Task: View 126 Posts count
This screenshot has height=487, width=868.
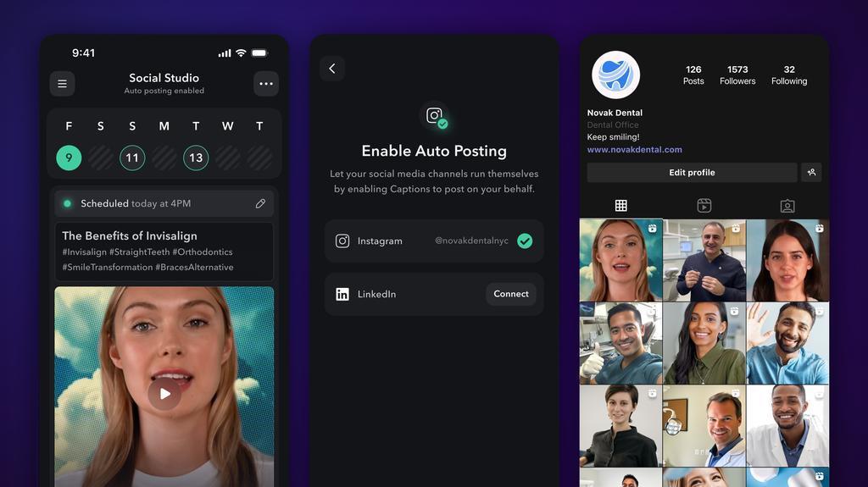Action: tap(693, 75)
